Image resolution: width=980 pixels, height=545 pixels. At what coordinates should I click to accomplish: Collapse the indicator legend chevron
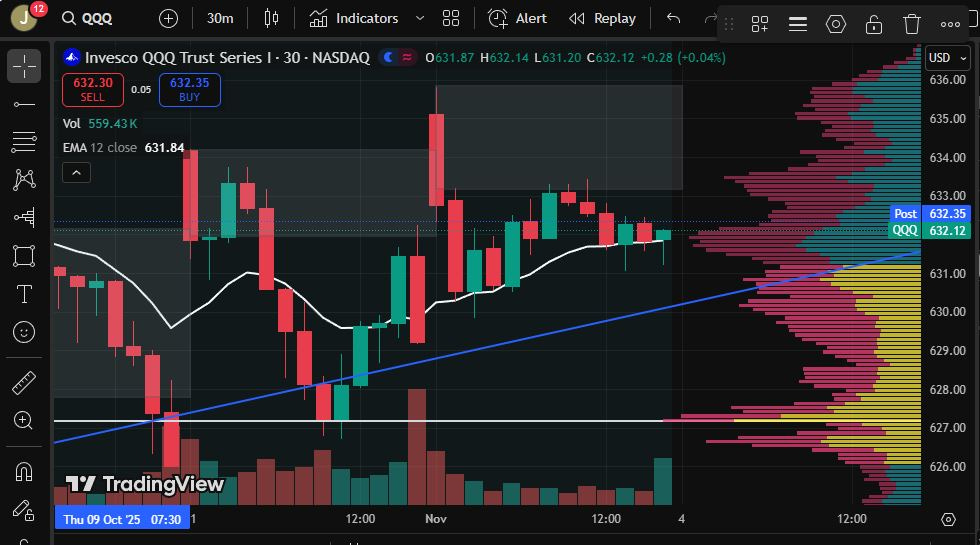(x=76, y=172)
